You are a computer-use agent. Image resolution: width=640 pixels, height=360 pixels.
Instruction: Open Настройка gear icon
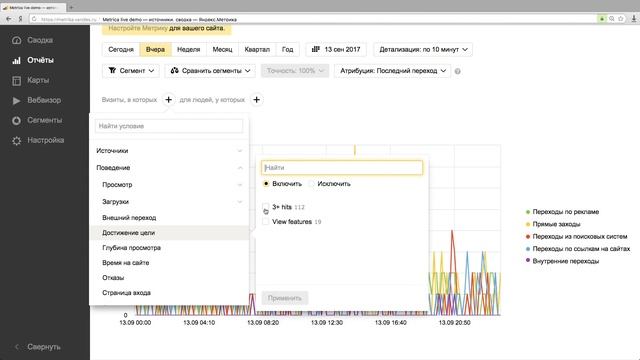[16, 140]
